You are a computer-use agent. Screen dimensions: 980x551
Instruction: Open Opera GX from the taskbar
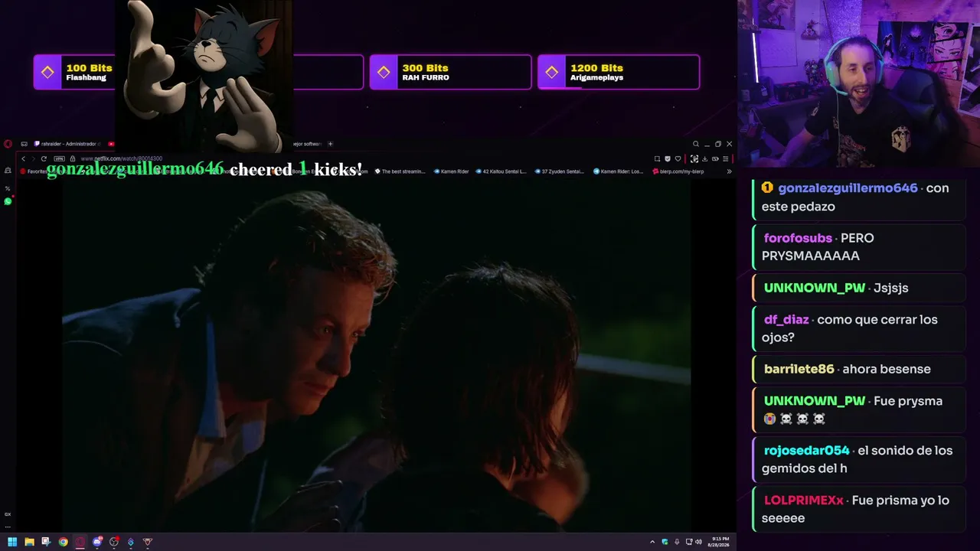point(80,542)
